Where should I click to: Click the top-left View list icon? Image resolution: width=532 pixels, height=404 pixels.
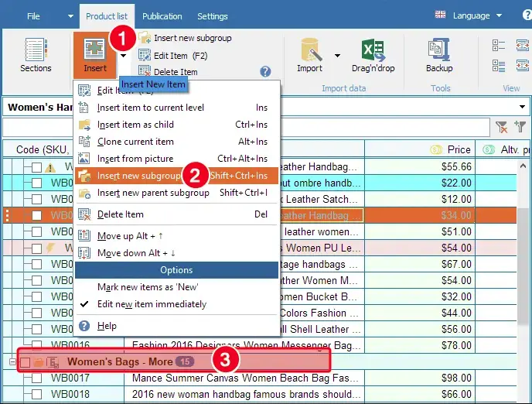[x=499, y=45]
